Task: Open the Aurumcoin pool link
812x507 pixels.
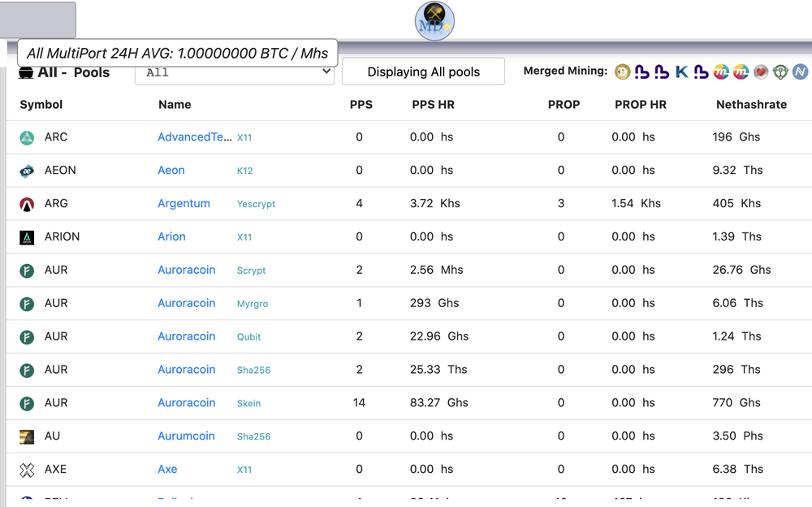Action: click(x=186, y=435)
